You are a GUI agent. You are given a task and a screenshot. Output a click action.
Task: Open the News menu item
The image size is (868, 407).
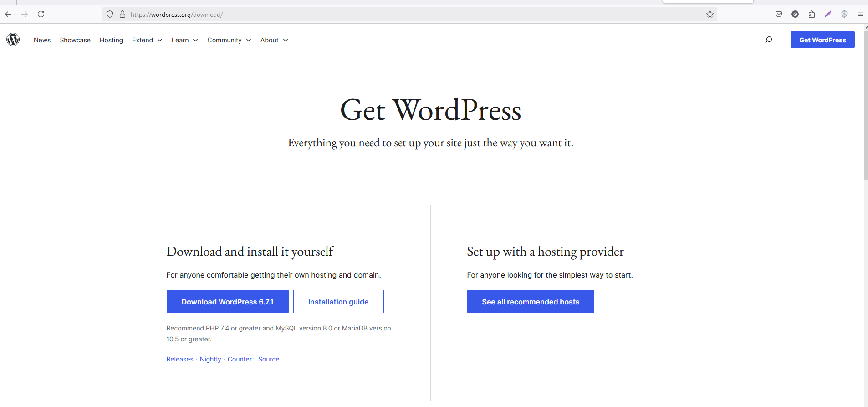[42, 40]
